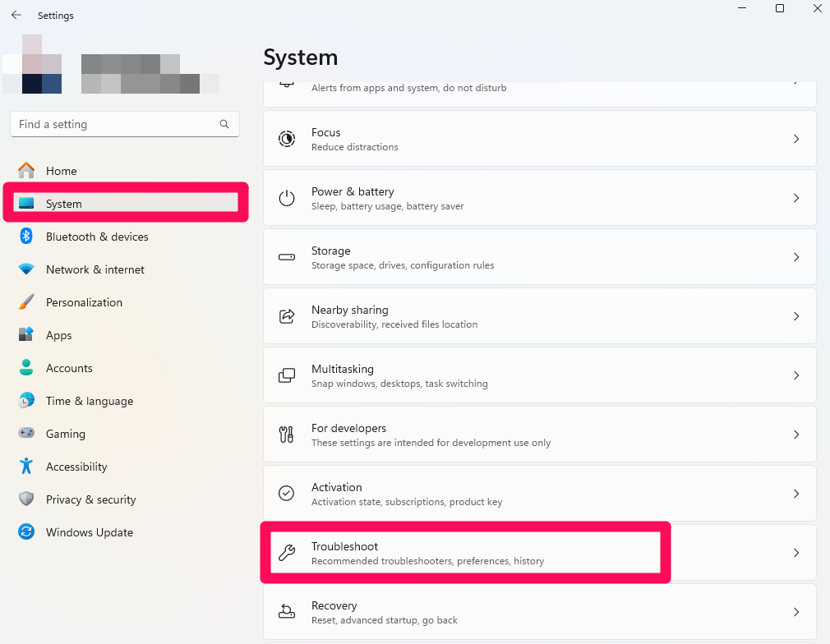Click the Multitasking windows icon
The height and width of the screenshot is (644, 830).
287,375
